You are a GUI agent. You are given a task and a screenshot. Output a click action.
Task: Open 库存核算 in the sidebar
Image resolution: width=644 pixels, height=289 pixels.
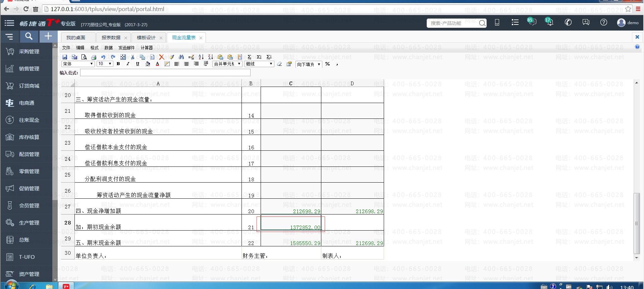tap(26, 137)
